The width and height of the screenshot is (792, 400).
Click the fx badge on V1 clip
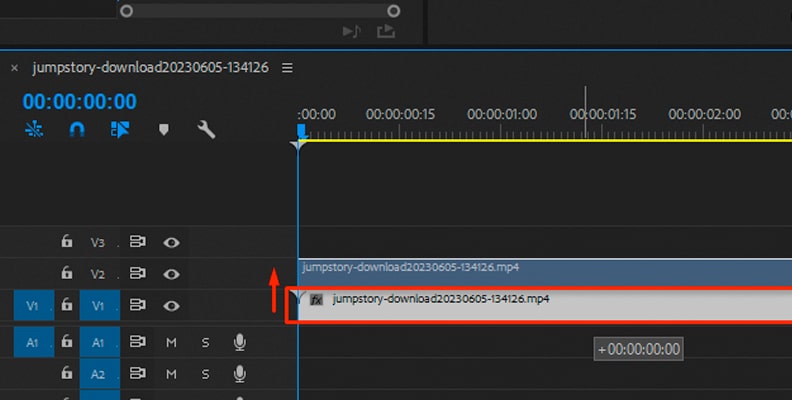click(x=316, y=300)
